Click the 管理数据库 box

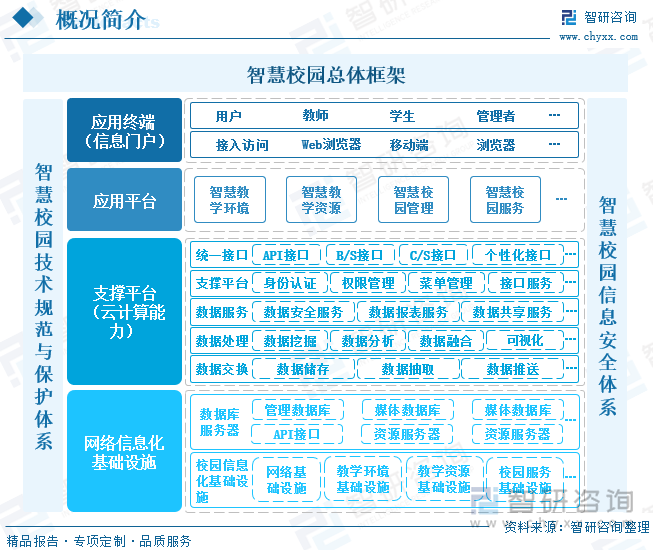(297, 410)
